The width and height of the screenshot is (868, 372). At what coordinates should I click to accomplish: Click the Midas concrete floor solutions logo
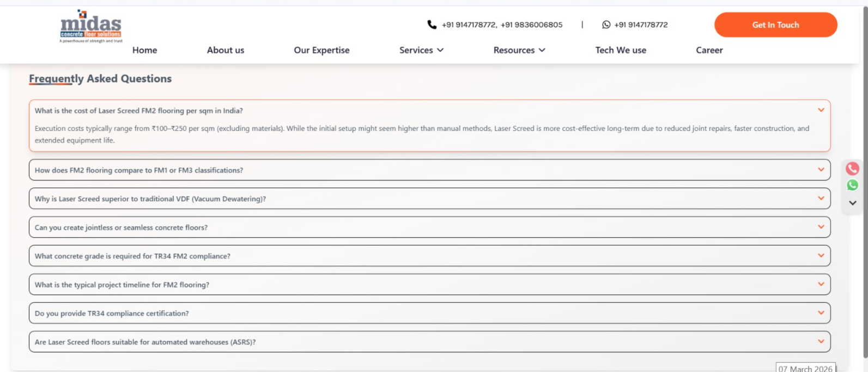pyautogui.click(x=91, y=26)
